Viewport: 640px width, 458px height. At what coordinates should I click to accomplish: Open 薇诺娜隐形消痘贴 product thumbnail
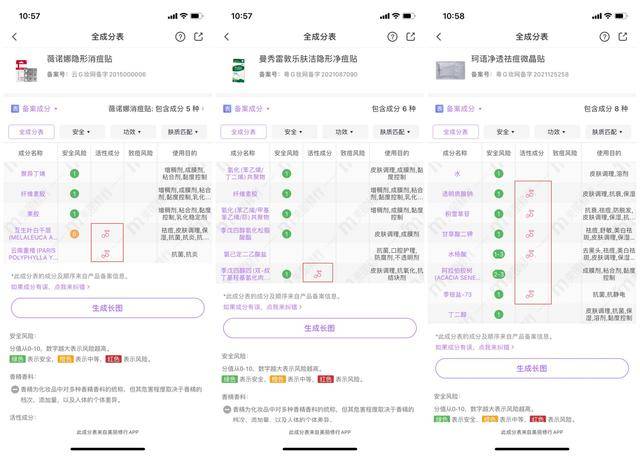tap(26, 71)
